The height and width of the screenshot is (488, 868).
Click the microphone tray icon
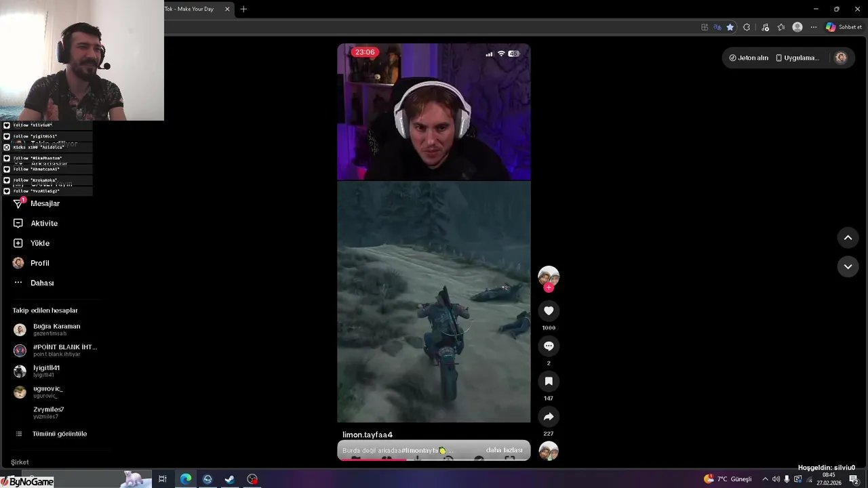787,479
